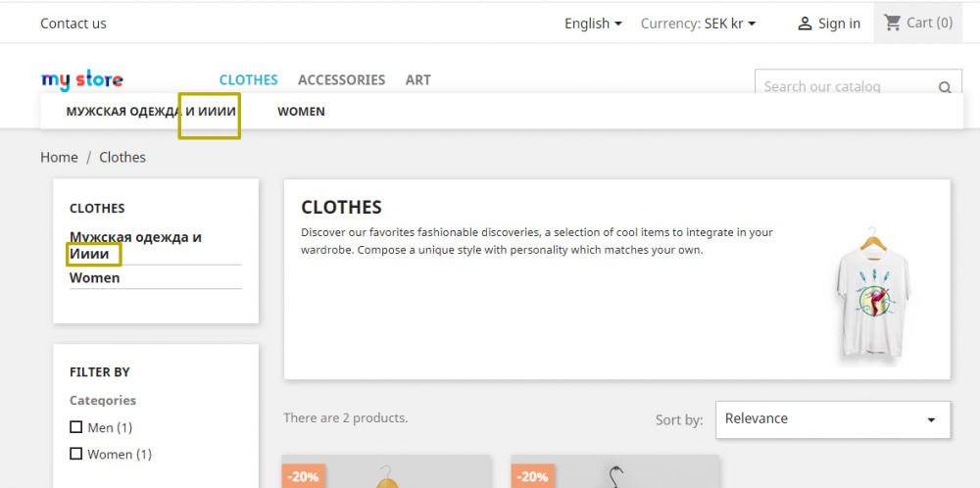Click the Clothes sidebar heading
Screen dimensions: 980x488
click(x=97, y=208)
